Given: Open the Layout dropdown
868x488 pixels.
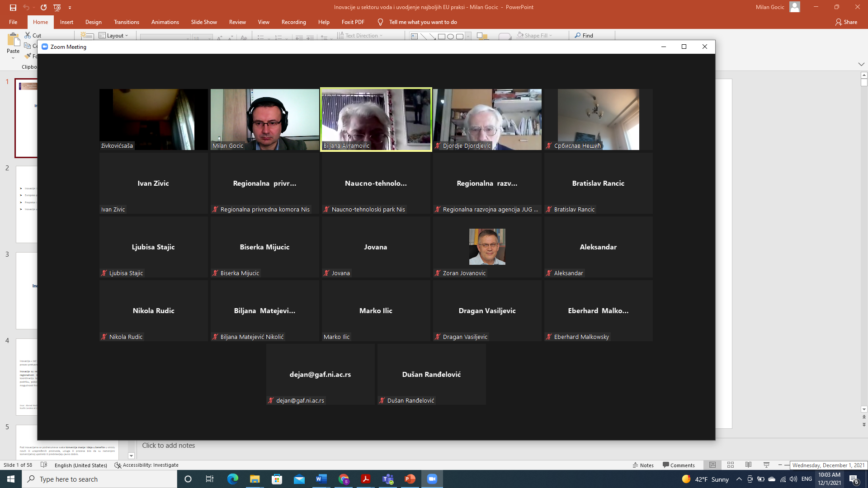Looking at the screenshot, I should (x=114, y=36).
